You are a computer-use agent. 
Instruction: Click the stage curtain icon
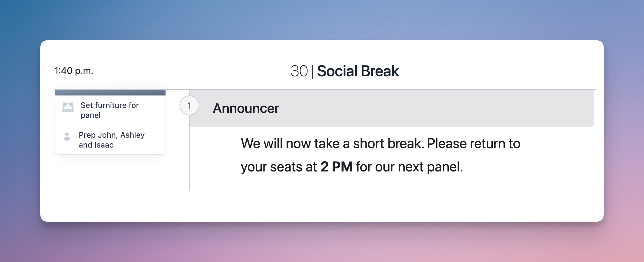pyautogui.click(x=68, y=107)
